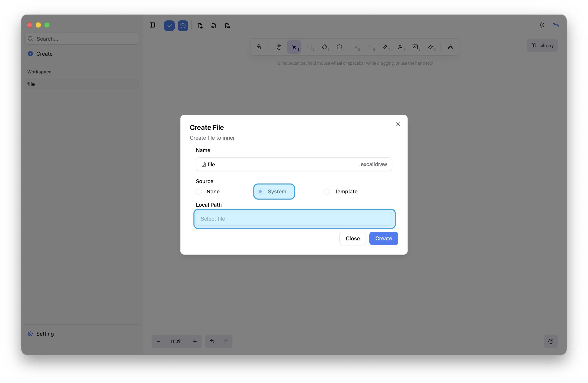
Task: Activate the Hand pan tool
Action: coord(279,47)
